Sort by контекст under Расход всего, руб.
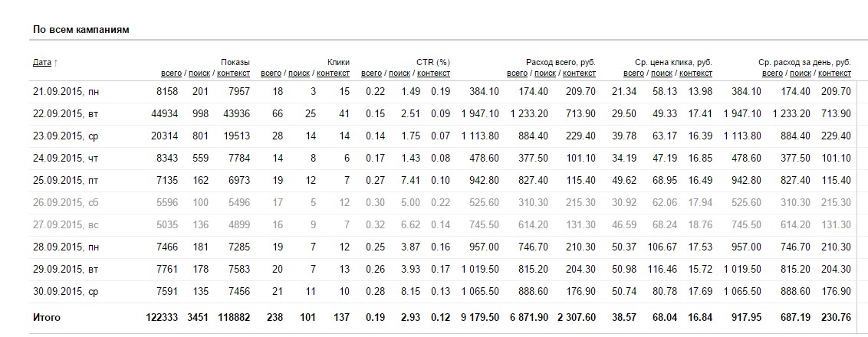Screen dimensions: 868x337 (x=580, y=74)
